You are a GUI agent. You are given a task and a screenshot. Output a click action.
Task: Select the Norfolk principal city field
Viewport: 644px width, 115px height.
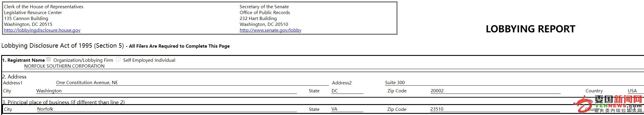coord(167,109)
